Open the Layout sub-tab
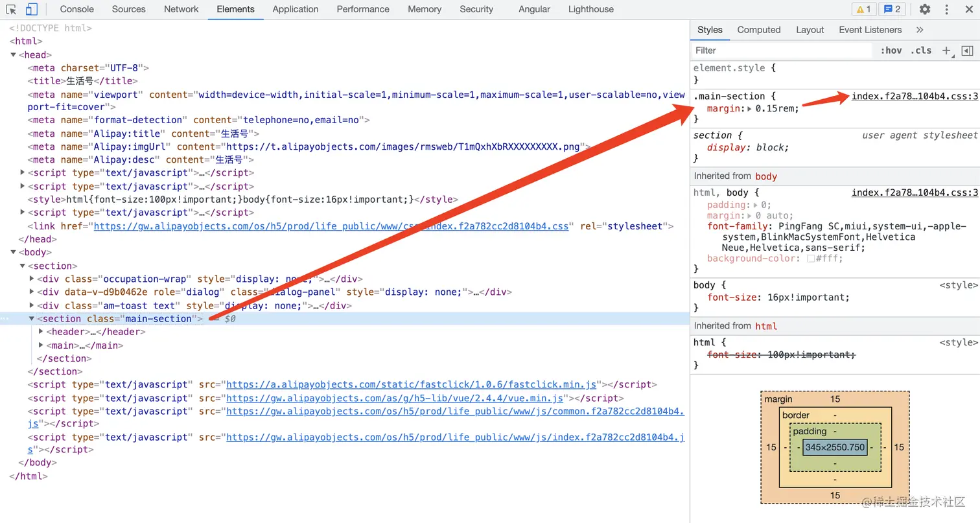The width and height of the screenshot is (980, 523). pyautogui.click(x=810, y=30)
